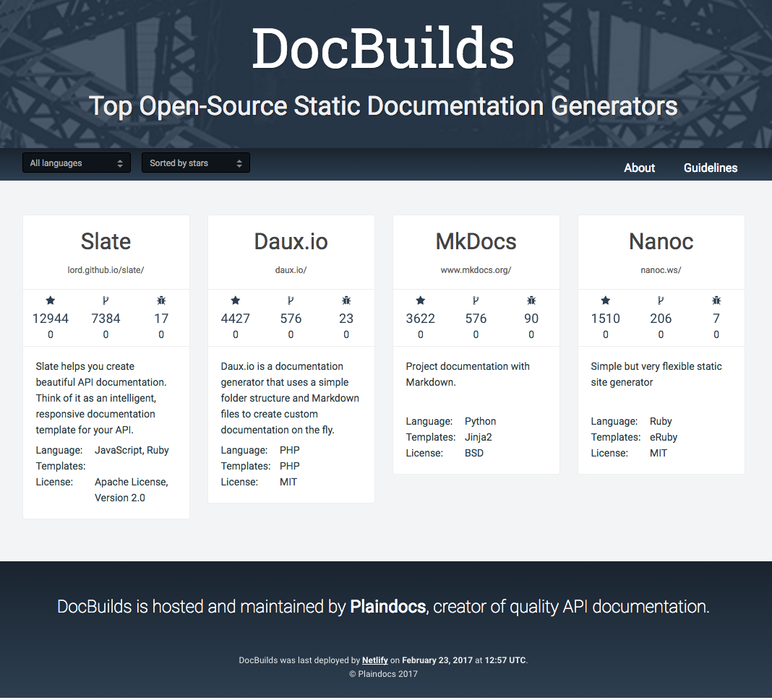Click Slate fork count 7384
The width and height of the screenshot is (772, 700).
106,319
